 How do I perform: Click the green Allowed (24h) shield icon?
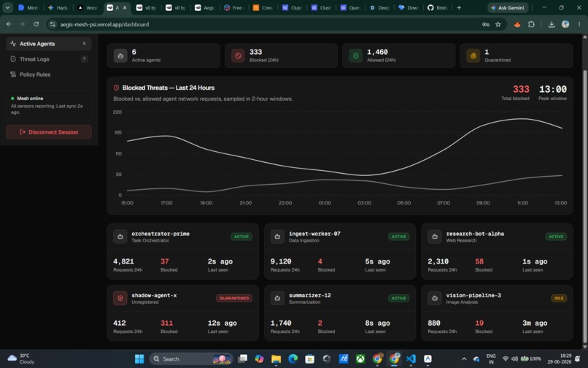click(355, 55)
